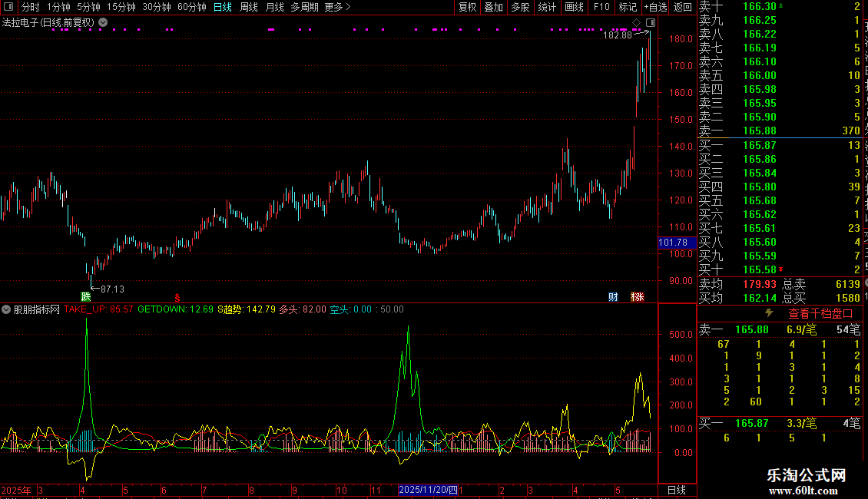Click the 卖一 165.88 6.9/笔 detail header

coord(780,329)
